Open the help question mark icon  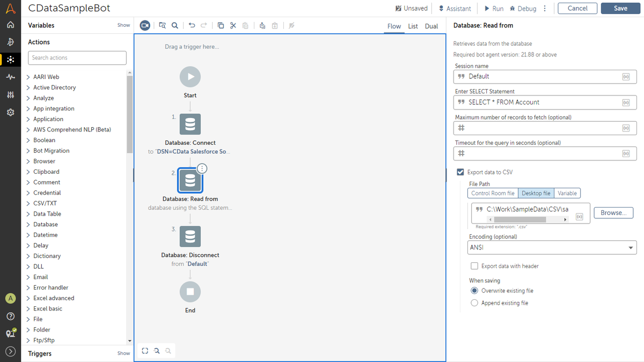click(10, 316)
